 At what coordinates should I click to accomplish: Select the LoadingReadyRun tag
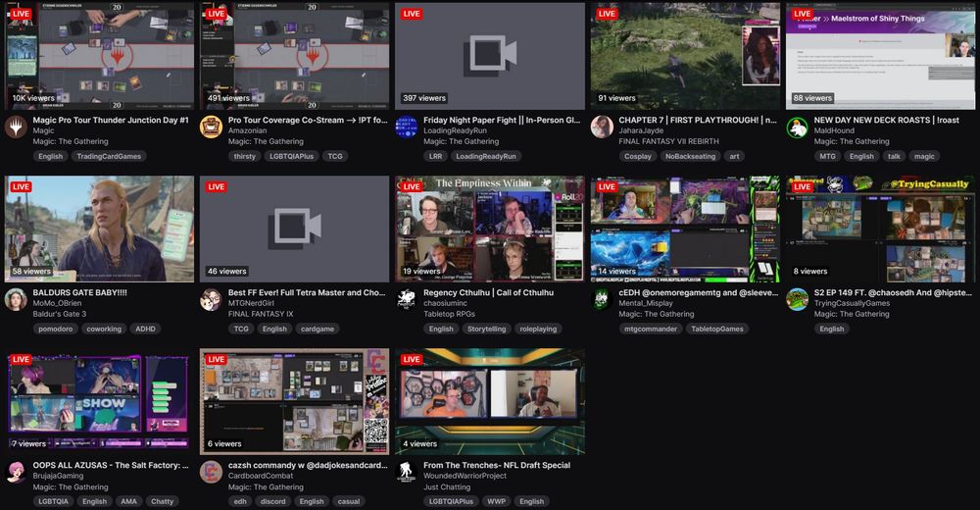pos(486,157)
